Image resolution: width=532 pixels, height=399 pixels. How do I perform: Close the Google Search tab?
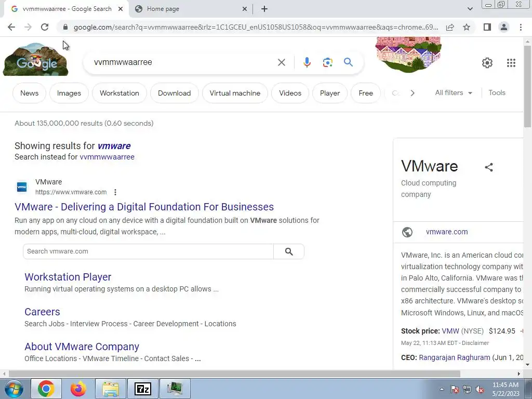(121, 9)
